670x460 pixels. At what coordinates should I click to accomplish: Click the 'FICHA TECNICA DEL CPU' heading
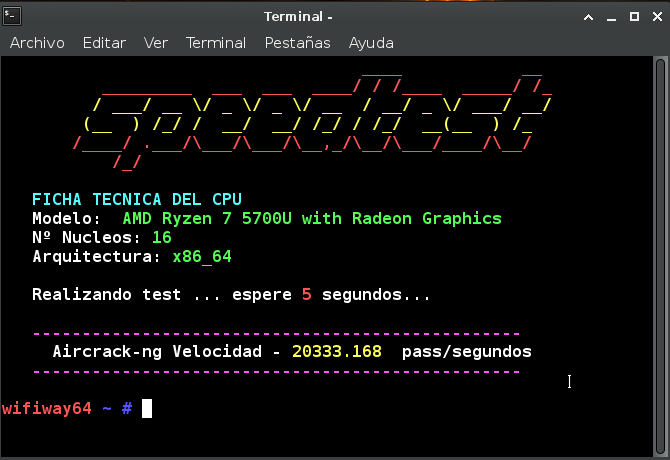(x=137, y=199)
